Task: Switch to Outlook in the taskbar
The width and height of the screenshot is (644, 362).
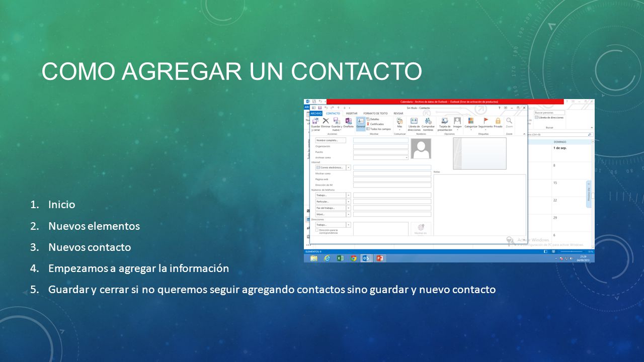Action: 366,258
